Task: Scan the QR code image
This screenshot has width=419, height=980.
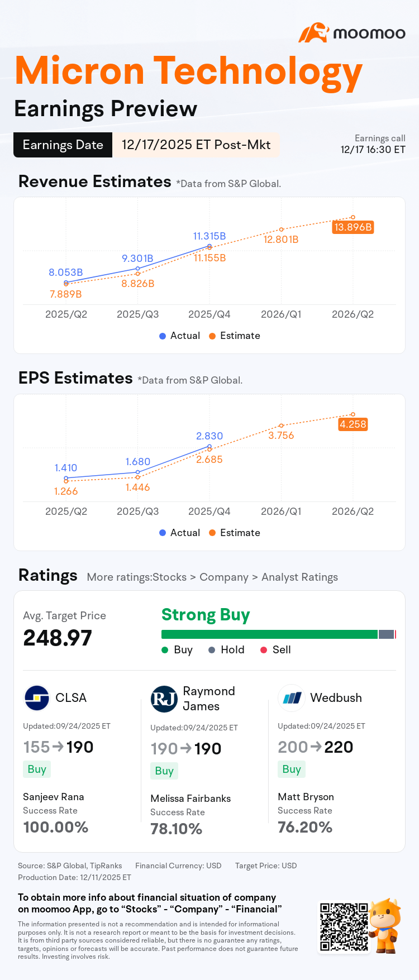Action: (344, 926)
